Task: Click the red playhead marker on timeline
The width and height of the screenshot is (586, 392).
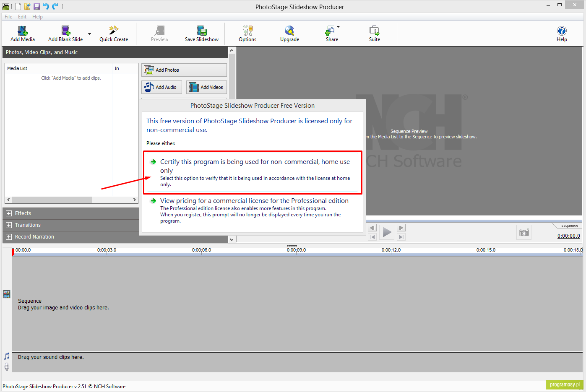Action: tap(13, 252)
